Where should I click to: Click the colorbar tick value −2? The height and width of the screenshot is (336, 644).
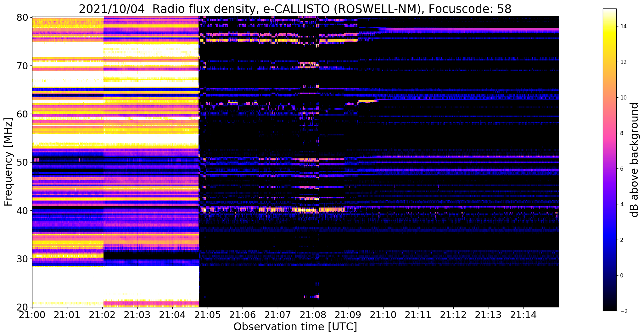623,311
